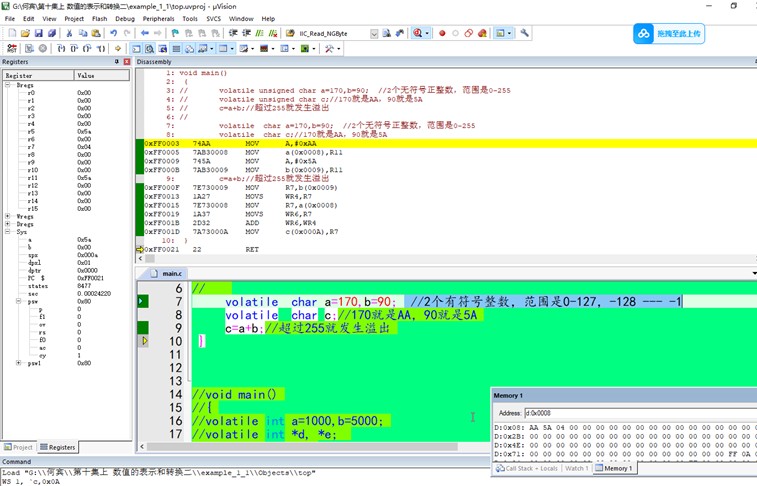Select the r7 register row
Image resolution: width=757 pixels, height=486 pixels.
(x=32, y=147)
